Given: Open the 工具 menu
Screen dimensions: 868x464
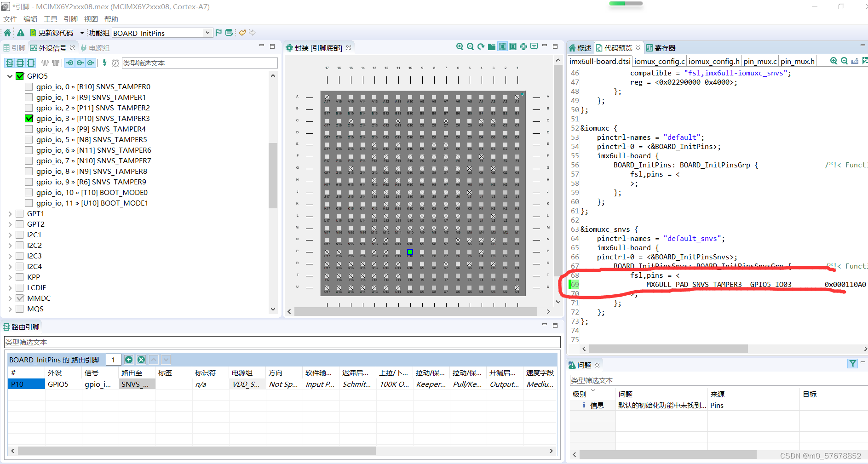Looking at the screenshot, I should click(x=51, y=19).
